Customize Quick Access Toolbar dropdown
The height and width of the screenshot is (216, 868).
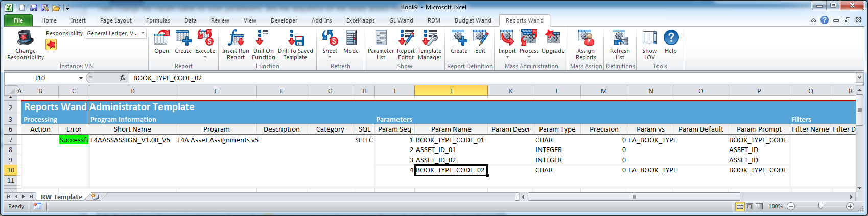[x=68, y=8]
